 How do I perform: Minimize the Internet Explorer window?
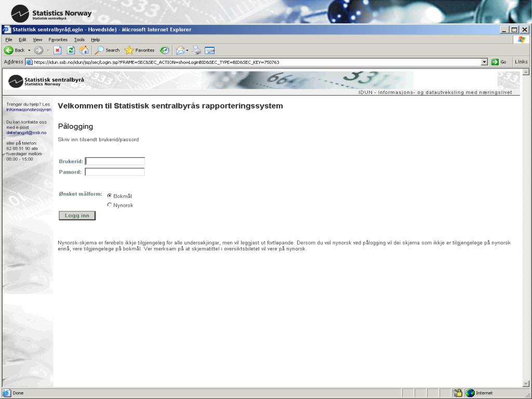(504, 30)
